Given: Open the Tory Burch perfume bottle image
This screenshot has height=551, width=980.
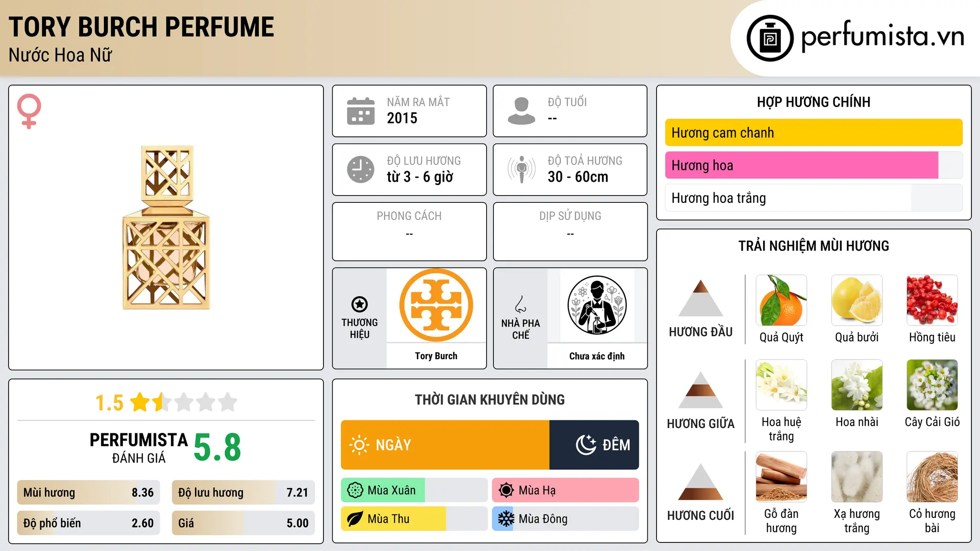Looking at the screenshot, I should [166, 228].
